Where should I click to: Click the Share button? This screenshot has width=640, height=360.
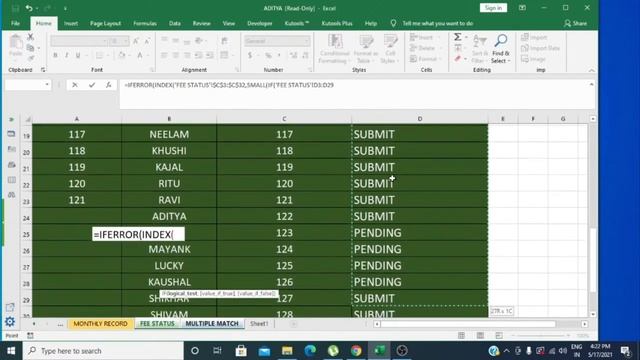click(x=576, y=23)
